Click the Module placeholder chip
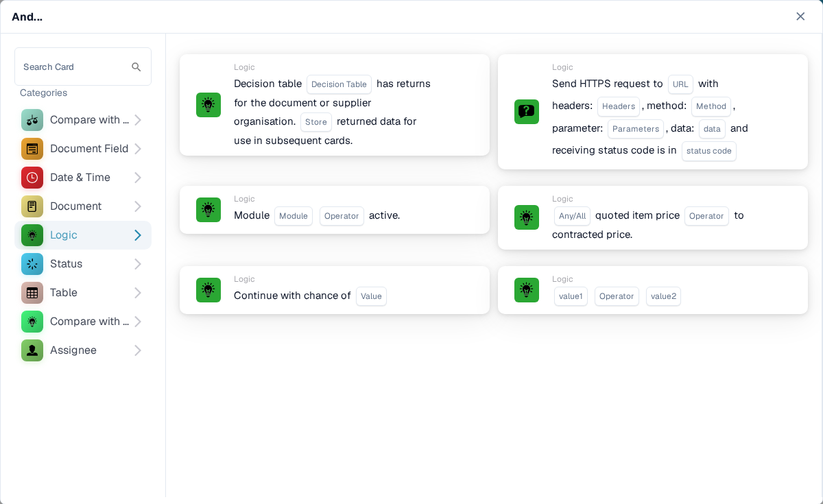 [x=294, y=216]
